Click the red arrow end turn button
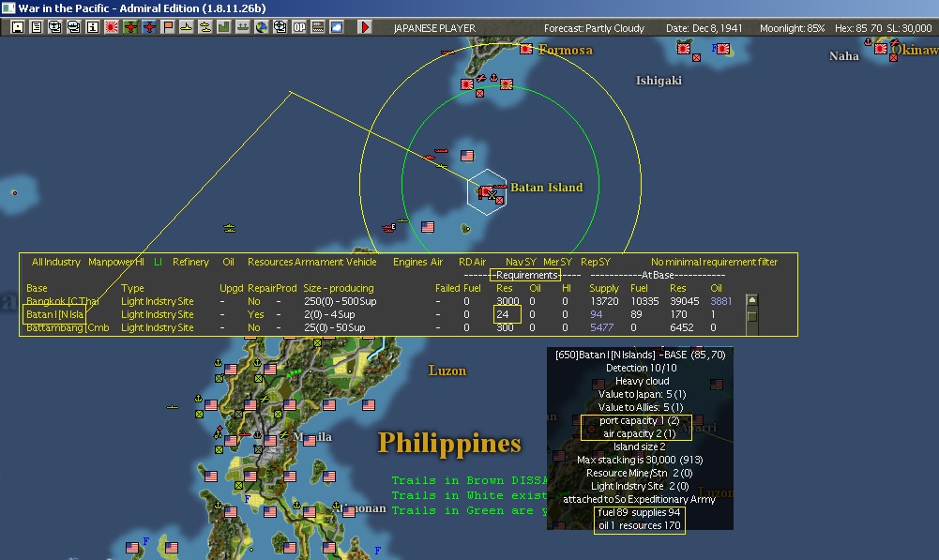Screen dimensions: 939x560 pyautogui.click(x=364, y=27)
